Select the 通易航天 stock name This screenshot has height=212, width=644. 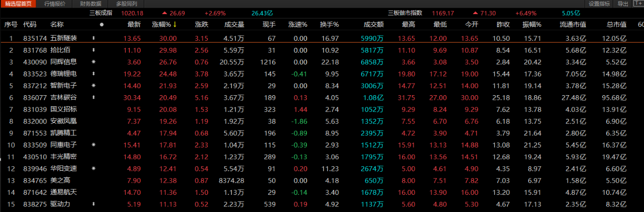(64, 192)
